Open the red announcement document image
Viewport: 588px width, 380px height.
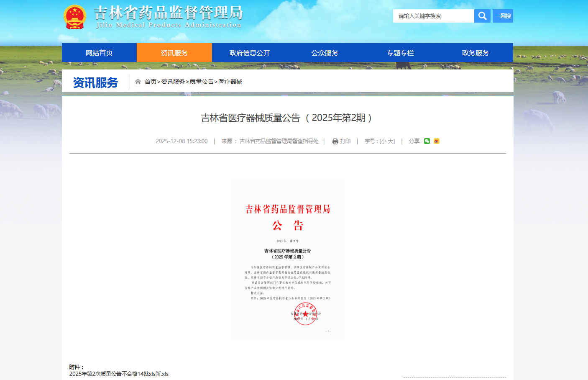coord(288,259)
